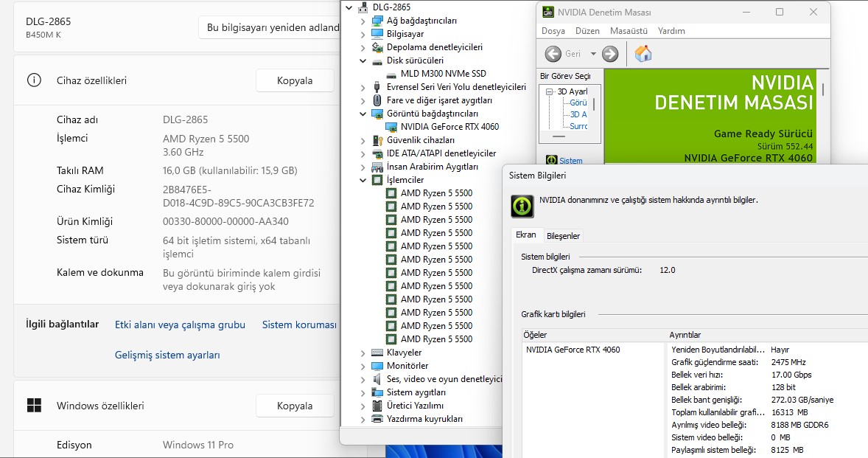Click the "8188 MB GDDR6" value

click(800, 425)
